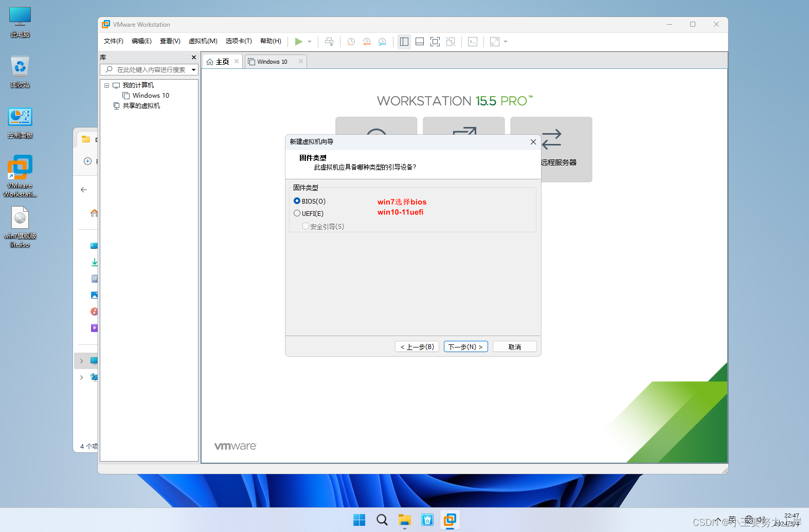Click the console view toolbar icon
This screenshot has height=532, width=809.
(x=473, y=42)
